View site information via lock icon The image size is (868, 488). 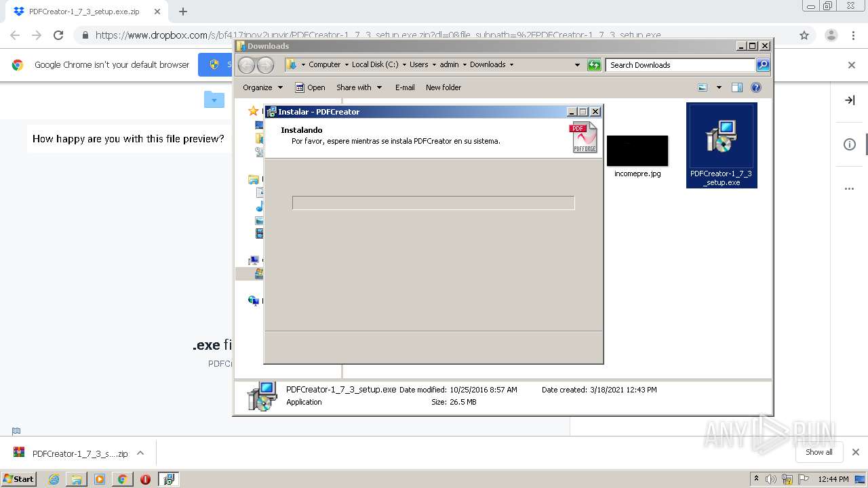click(x=85, y=35)
